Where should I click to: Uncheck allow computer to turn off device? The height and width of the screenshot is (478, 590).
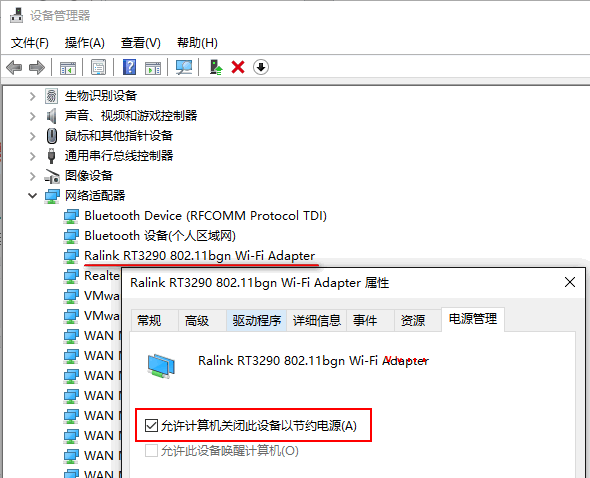coord(151,426)
